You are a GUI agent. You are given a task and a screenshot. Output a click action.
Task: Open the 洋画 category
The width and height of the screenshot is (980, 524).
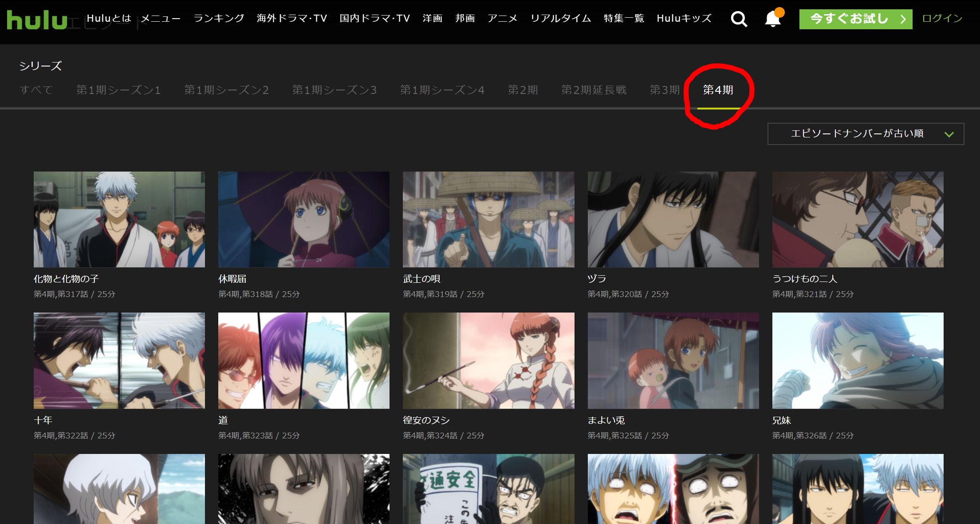click(433, 18)
